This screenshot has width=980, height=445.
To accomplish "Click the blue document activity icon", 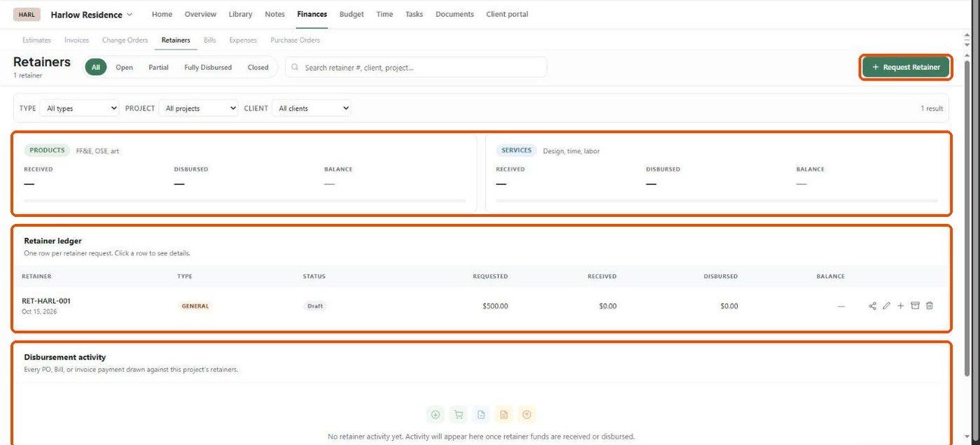I will [x=481, y=415].
